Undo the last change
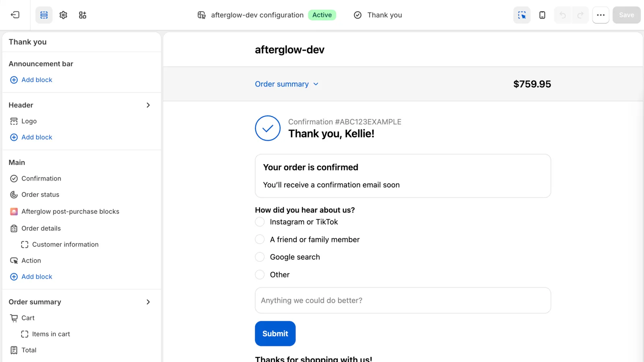The image size is (644, 362). click(x=563, y=15)
